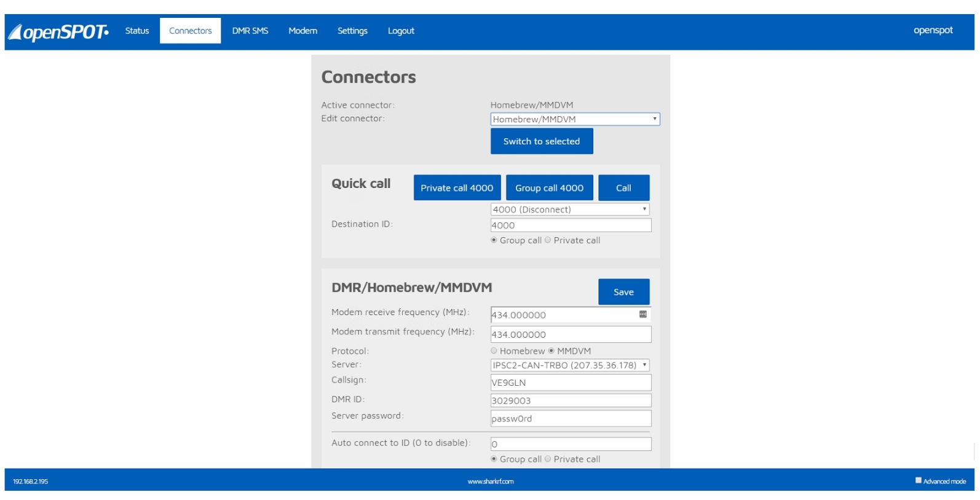Viewport: 980px width, 500px height.
Task: Click the Switch to selected button
Action: click(542, 141)
